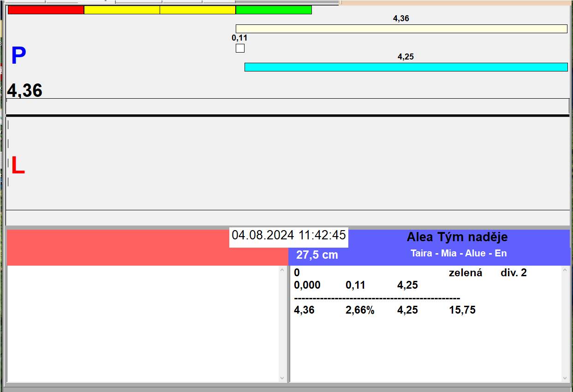Click the 0,11 value in the results list
The image size is (573, 392).
tap(355, 285)
